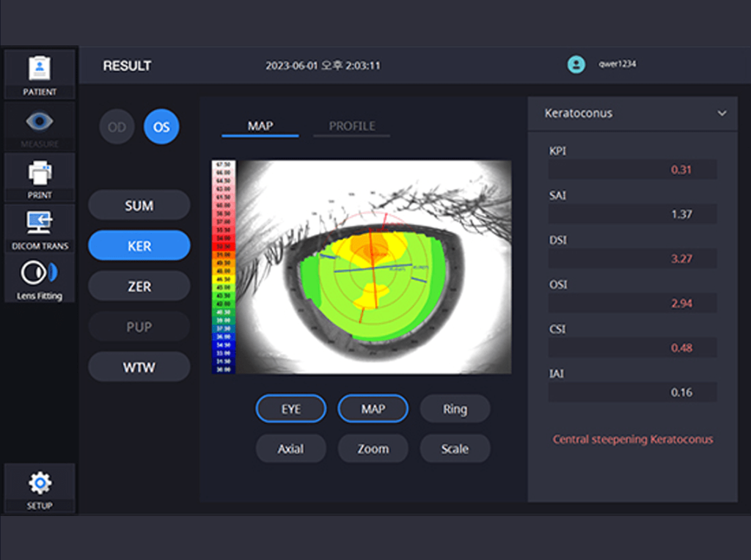
Task: Click the corneal topography eye image
Action: point(374,268)
